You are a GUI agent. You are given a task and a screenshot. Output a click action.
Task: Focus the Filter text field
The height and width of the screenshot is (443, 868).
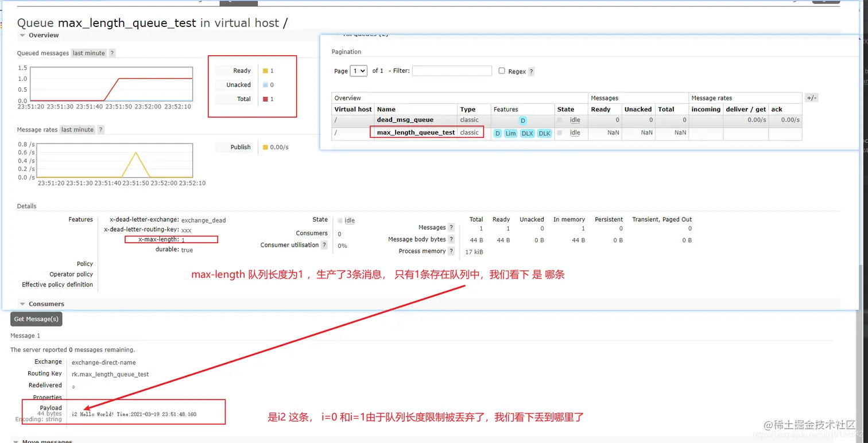point(452,71)
